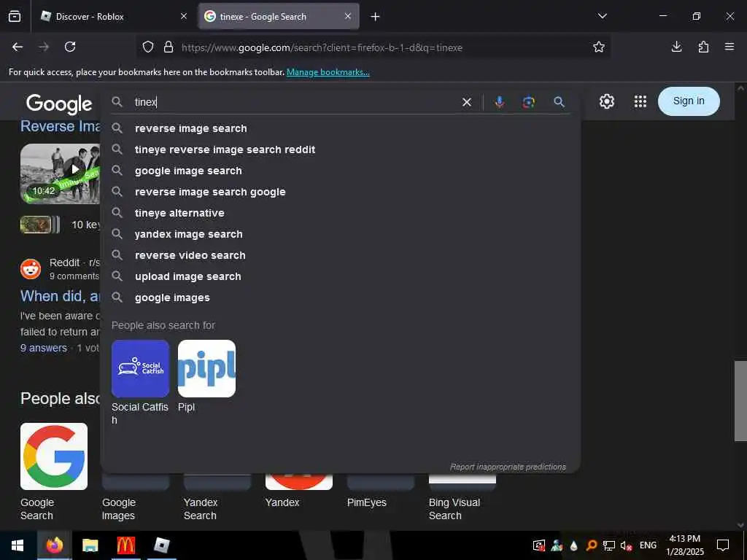
Task: Click the Firefox View icon
Action: tap(15, 16)
